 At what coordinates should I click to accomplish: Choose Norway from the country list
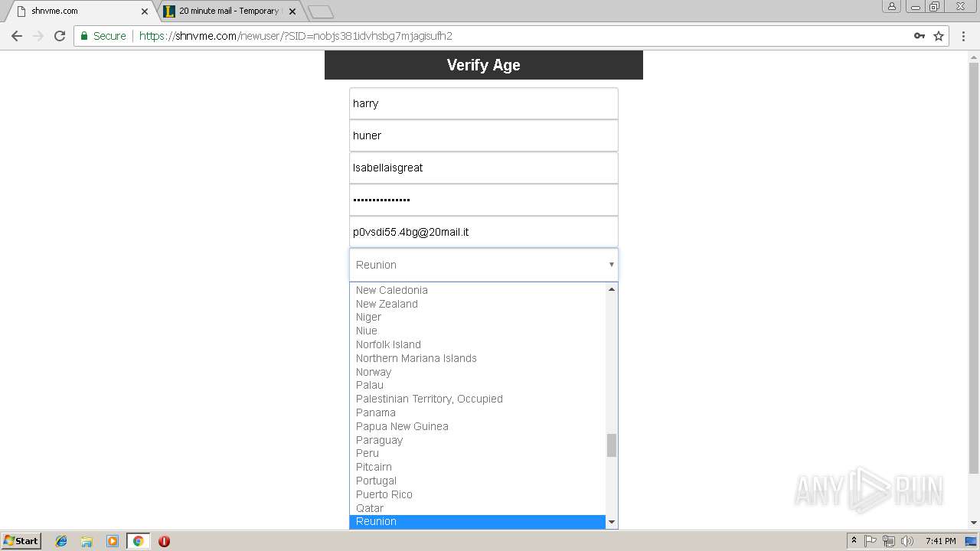[x=478, y=372]
